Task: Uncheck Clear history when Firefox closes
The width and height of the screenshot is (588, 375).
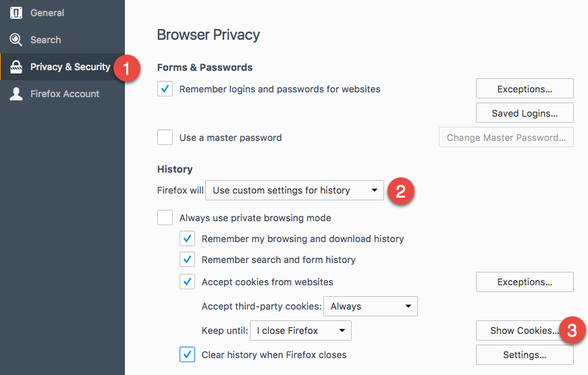Action: (x=188, y=355)
